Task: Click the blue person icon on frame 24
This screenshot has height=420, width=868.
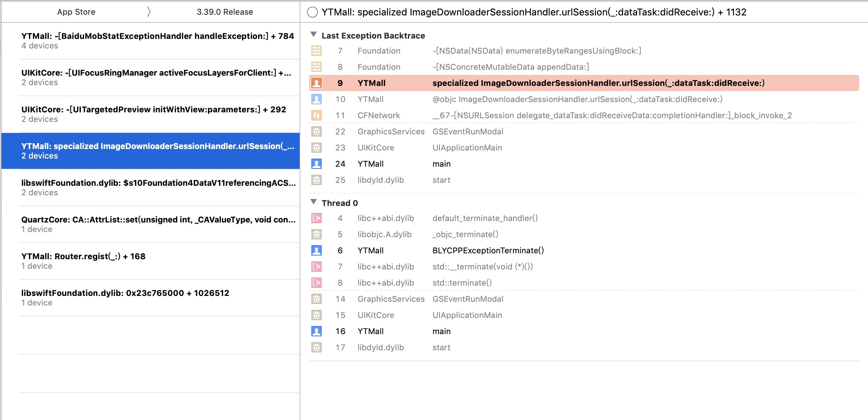Action: click(316, 164)
